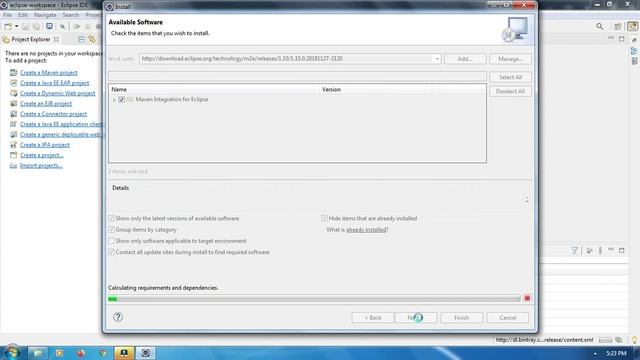
Task: Click the Eclipse taskbar button
Action: pos(146,353)
